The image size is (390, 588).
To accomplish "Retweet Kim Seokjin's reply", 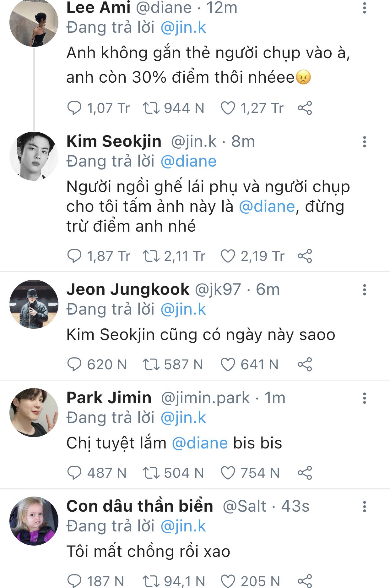I will click(x=151, y=256).
